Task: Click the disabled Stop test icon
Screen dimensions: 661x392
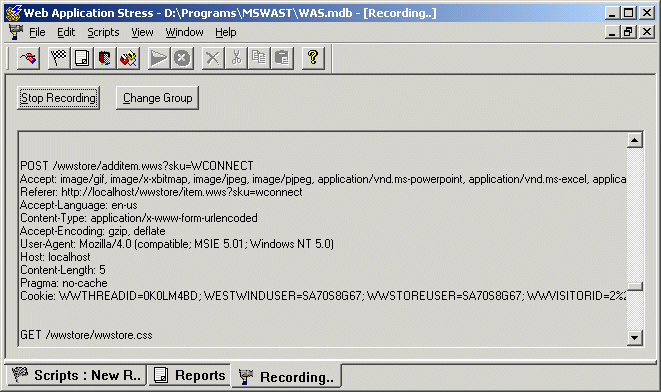Action: point(182,58)
